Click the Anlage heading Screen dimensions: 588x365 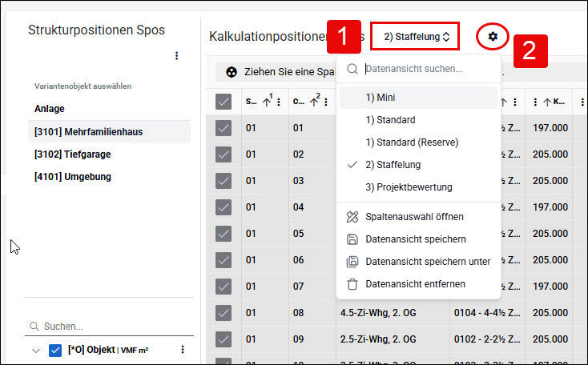pyautogui.click(x=50, y=109)
